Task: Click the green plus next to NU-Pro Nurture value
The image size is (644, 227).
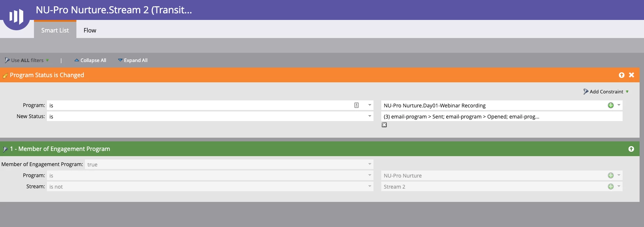Action: [x=611, y=175]
